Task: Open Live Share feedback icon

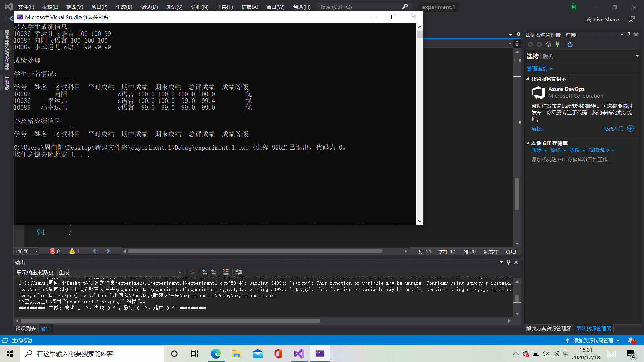Action: tap(632, 19)
